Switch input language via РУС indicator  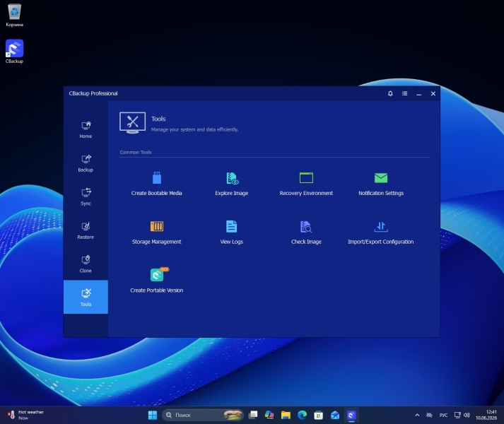click(444, 415)
